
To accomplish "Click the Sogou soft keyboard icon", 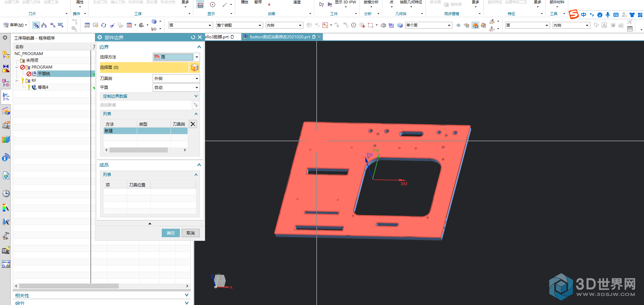I will click(x=616, y=15).
